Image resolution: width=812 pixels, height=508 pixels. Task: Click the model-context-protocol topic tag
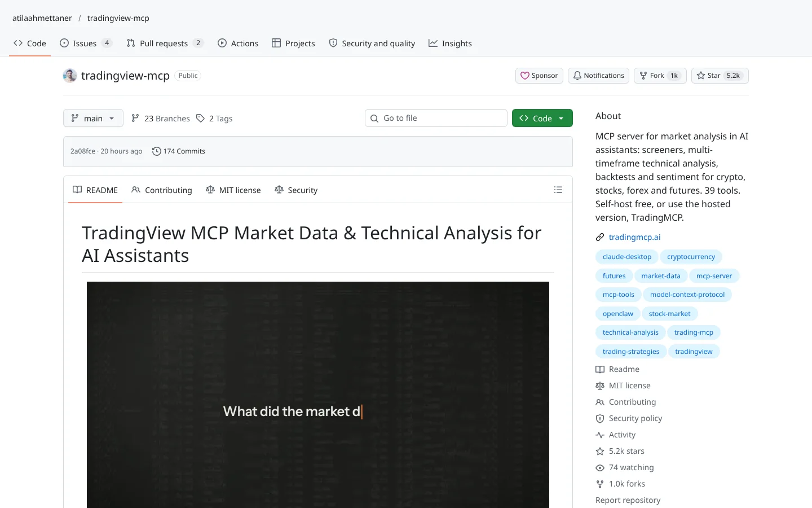[687, 295]
